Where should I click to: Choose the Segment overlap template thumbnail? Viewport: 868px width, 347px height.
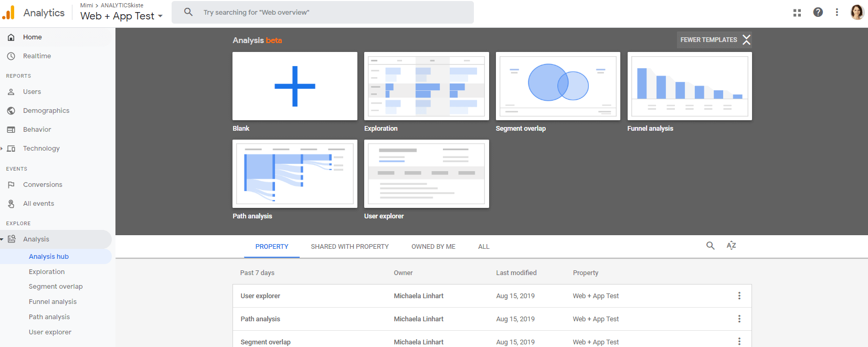(557, 86)
